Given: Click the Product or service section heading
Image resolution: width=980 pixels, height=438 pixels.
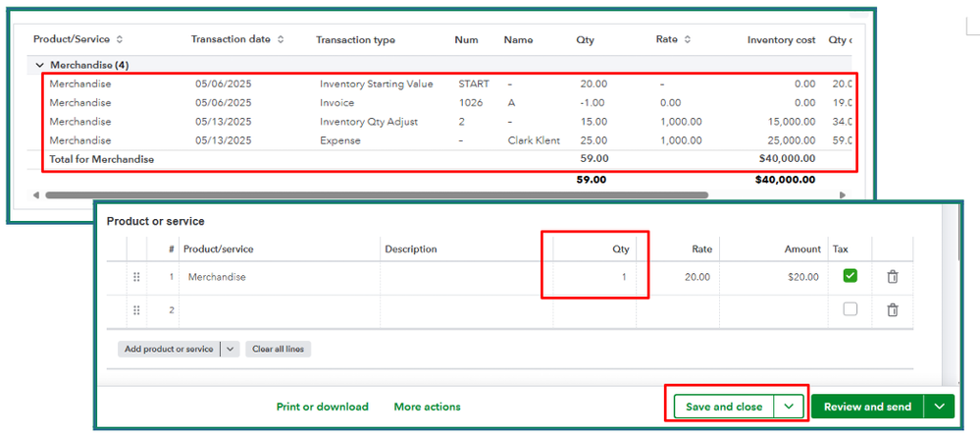Looking at the screenshot, I should (x=156, y=221).
